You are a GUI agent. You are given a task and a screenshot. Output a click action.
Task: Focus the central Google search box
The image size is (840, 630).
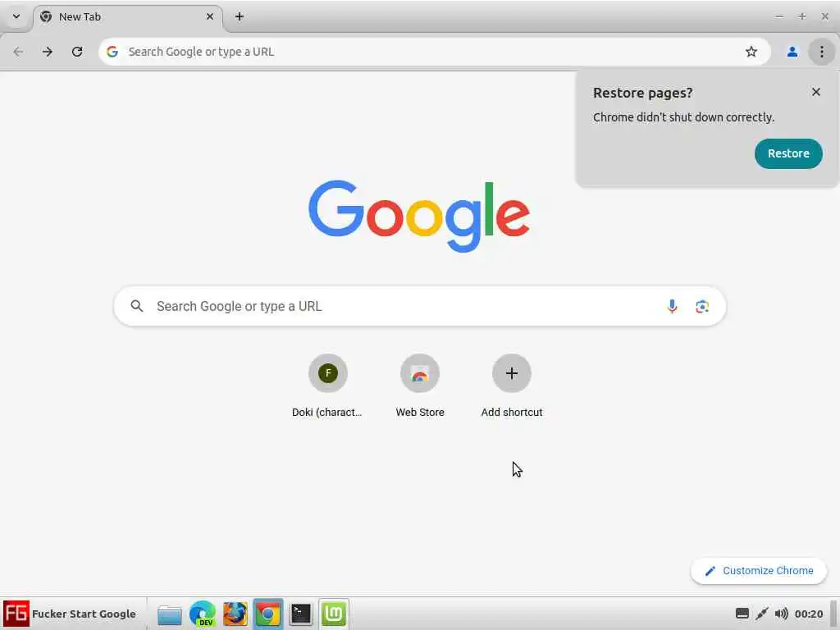coord(419,306)
